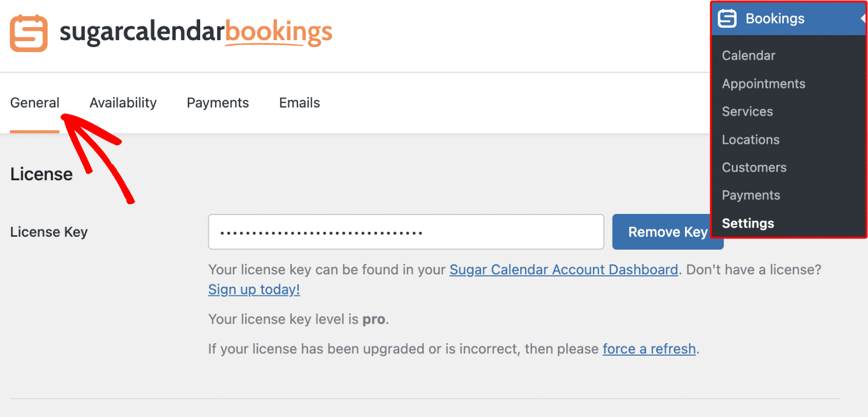Open the Sugar Calendar Account Dashboard link
This screenshot has height=417, width=868.
(x=564, y=269)
